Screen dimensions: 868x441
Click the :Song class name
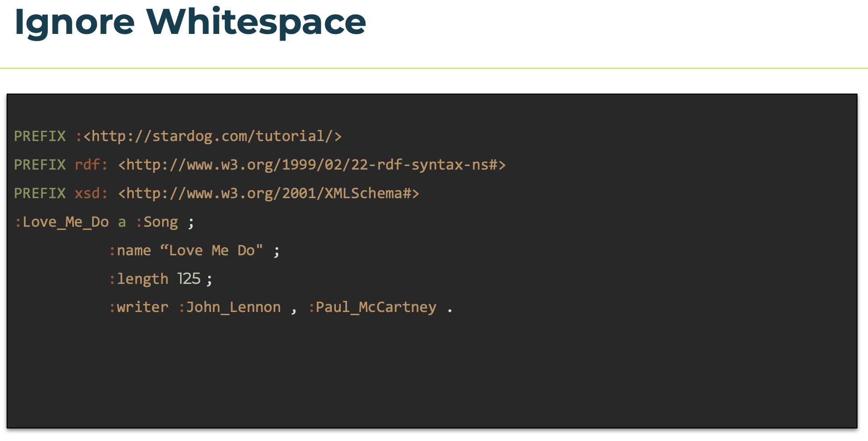157,222
